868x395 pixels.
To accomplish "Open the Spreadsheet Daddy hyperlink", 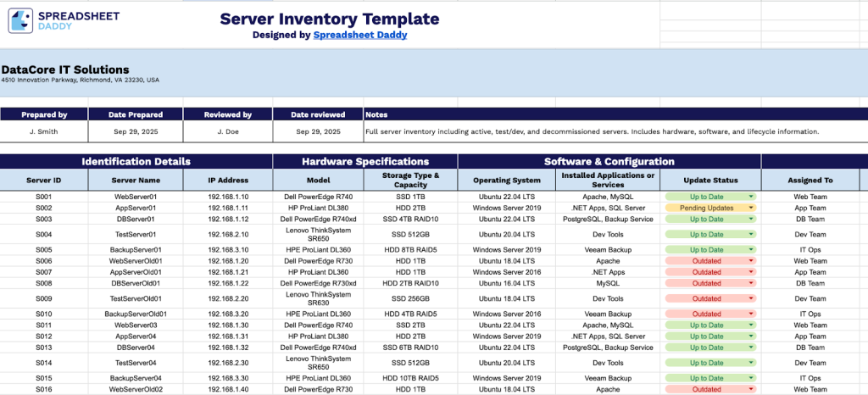I will [x=360, y=36].
